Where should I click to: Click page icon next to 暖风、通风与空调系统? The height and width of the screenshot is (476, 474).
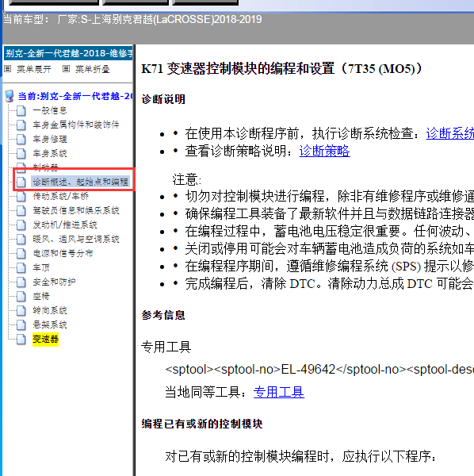(x=21, y=239)
